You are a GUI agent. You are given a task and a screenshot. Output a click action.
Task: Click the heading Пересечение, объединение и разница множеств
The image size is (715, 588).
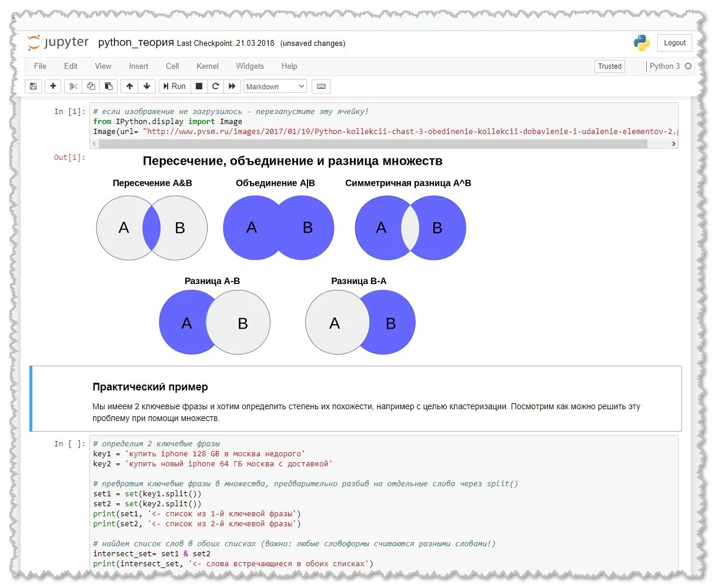(292, 161)
